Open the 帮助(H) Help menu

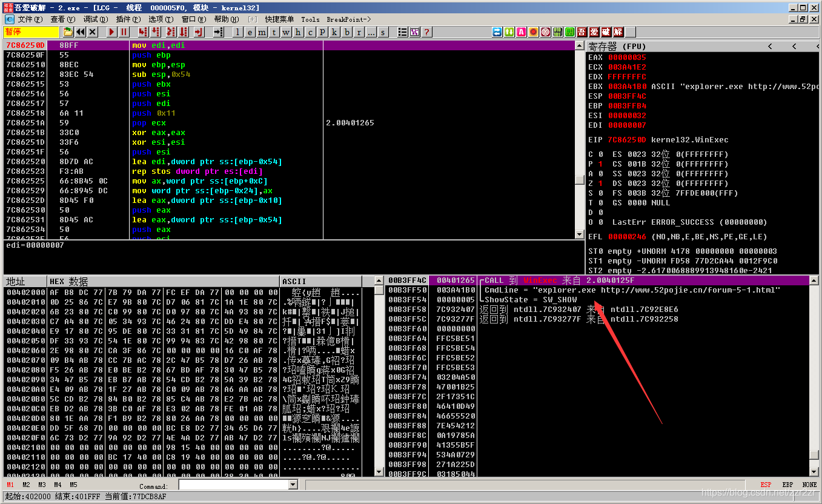click(227, 19)
